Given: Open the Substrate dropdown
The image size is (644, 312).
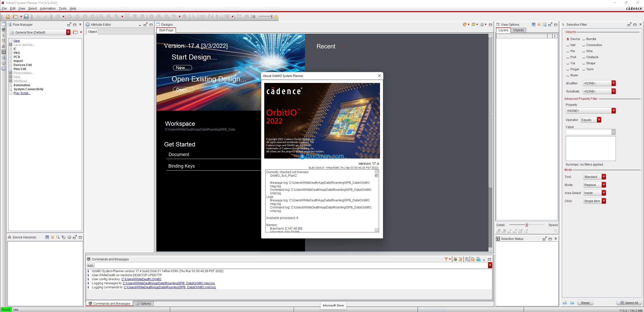Looking at the screenshot, I should [599, 91].
